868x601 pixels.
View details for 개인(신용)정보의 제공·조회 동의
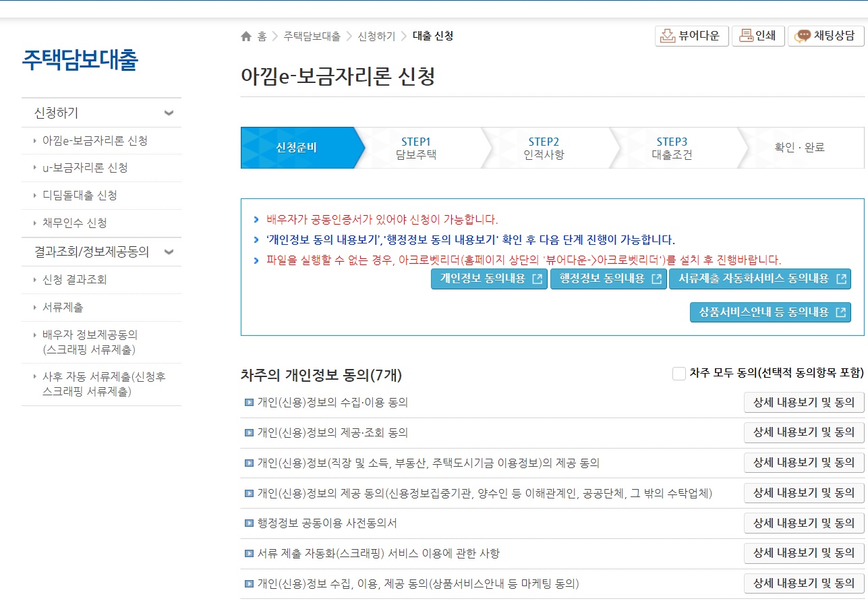pyautogui.click(x=804, y=432)
